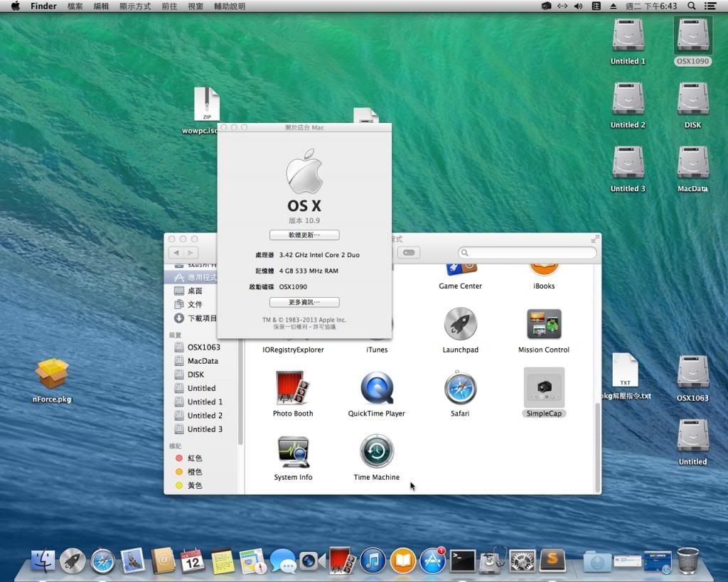Go forward in the Finder window
The image size is (728, 582).
tap(191, 252)
